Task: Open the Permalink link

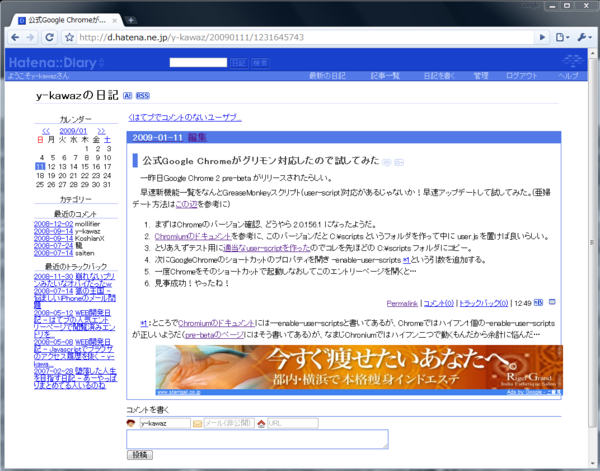Action: 402,303
